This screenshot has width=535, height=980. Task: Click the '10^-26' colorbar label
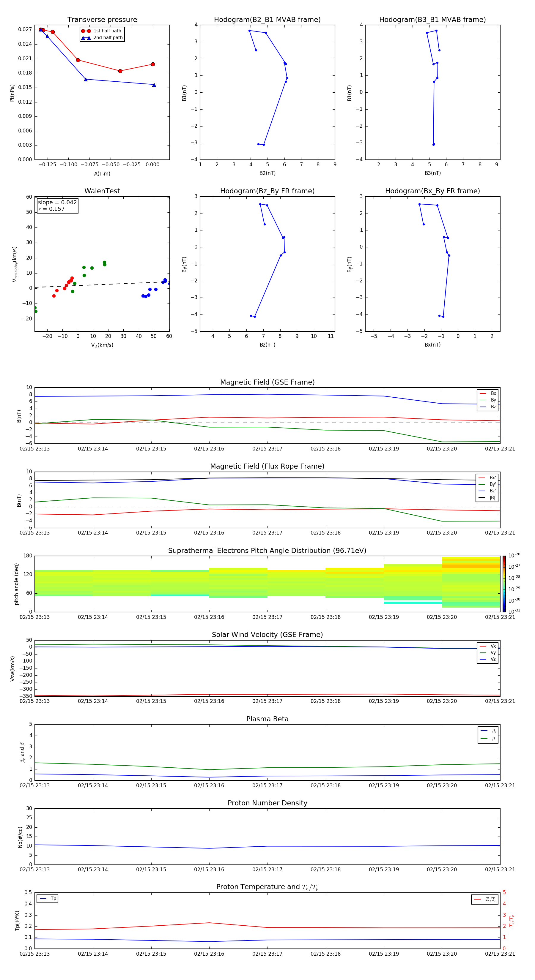point(514,555)
